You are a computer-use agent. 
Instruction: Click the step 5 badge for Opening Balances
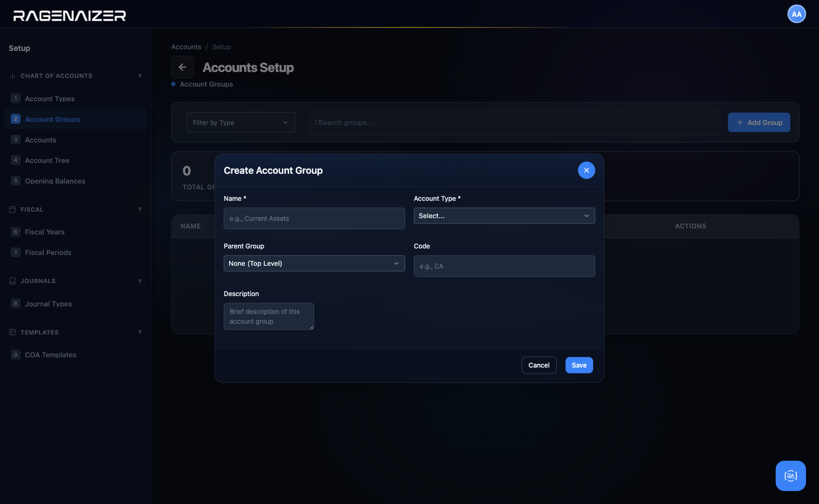(16, 181)
